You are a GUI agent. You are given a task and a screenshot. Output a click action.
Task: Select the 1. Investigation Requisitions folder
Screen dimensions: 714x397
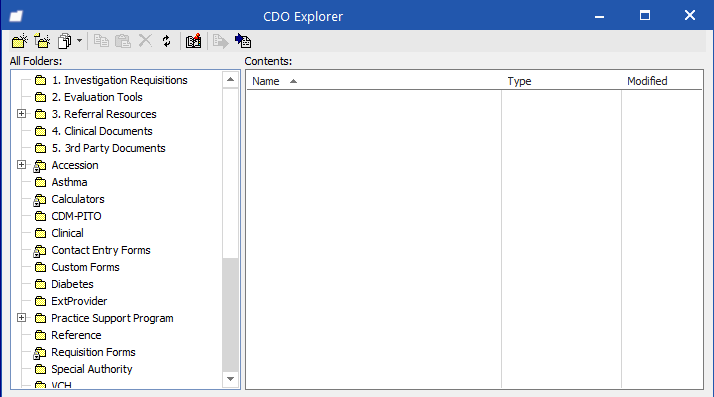tap(119, 80)
